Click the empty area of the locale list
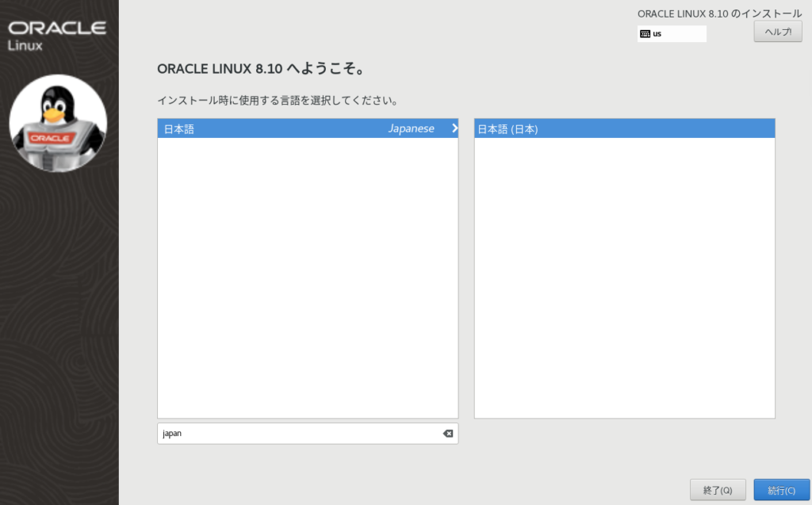812x505 pixels. (624, 277)
